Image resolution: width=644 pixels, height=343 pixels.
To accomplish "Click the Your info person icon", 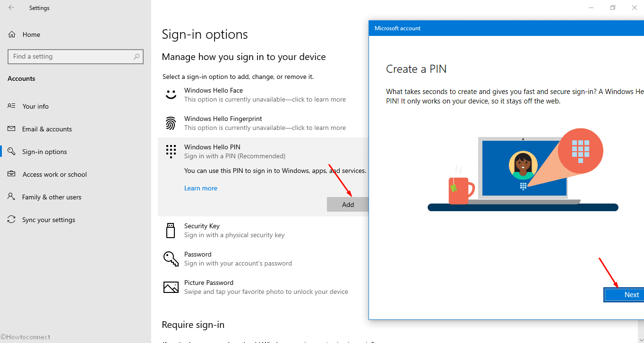I will pyautogui.click(x=12, y=106).
